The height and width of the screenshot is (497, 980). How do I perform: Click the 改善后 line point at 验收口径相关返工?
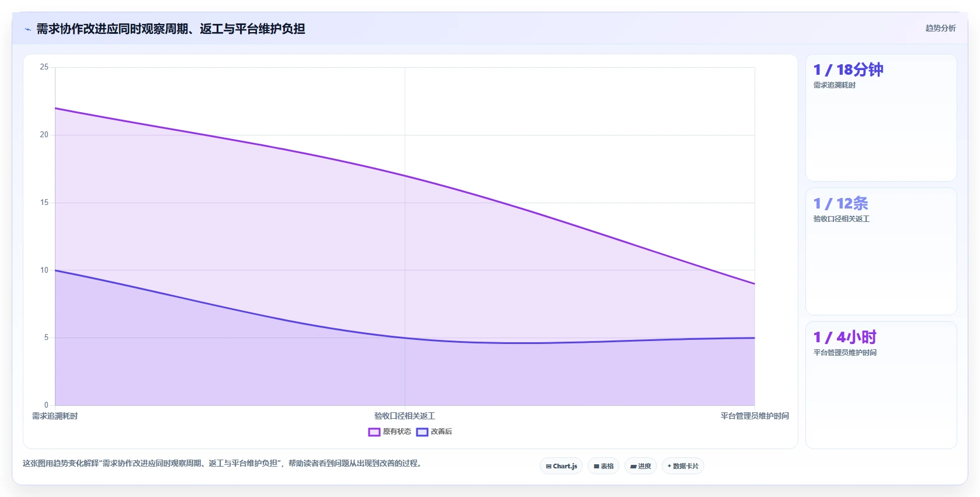405,338
